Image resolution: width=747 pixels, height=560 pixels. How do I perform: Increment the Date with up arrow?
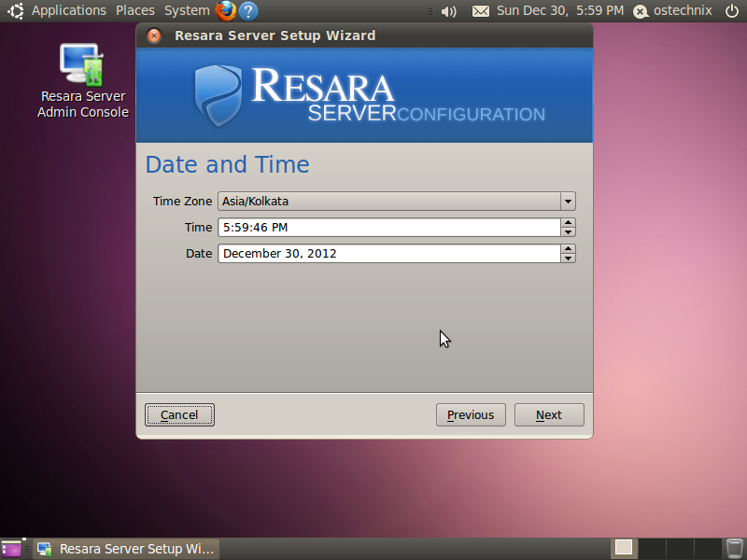click(x=568, y=249)
